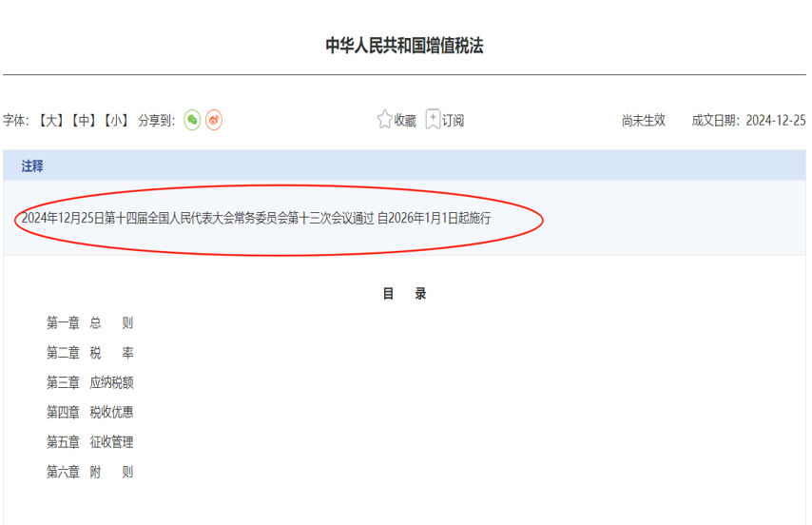Jump to 第六章 附则

pyautogui.click(x=90, y=472)
